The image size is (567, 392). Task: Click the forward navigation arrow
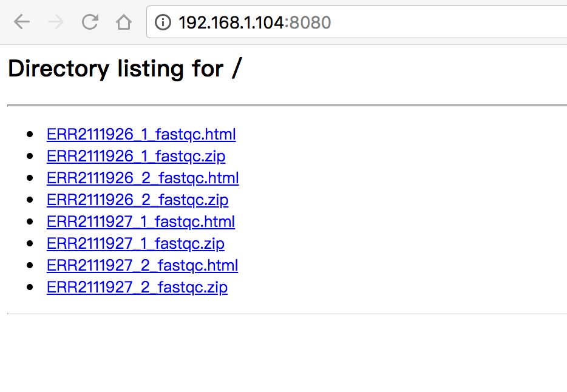point(56,22)
